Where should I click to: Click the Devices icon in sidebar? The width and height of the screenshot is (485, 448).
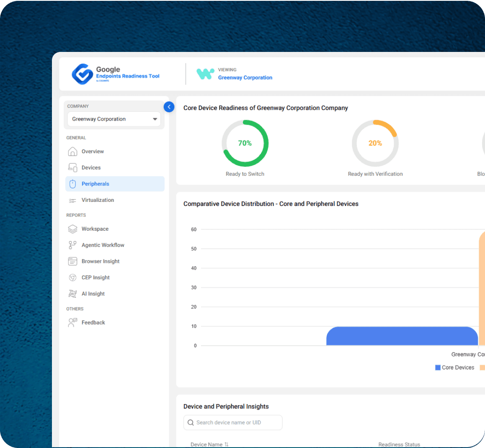72,167
